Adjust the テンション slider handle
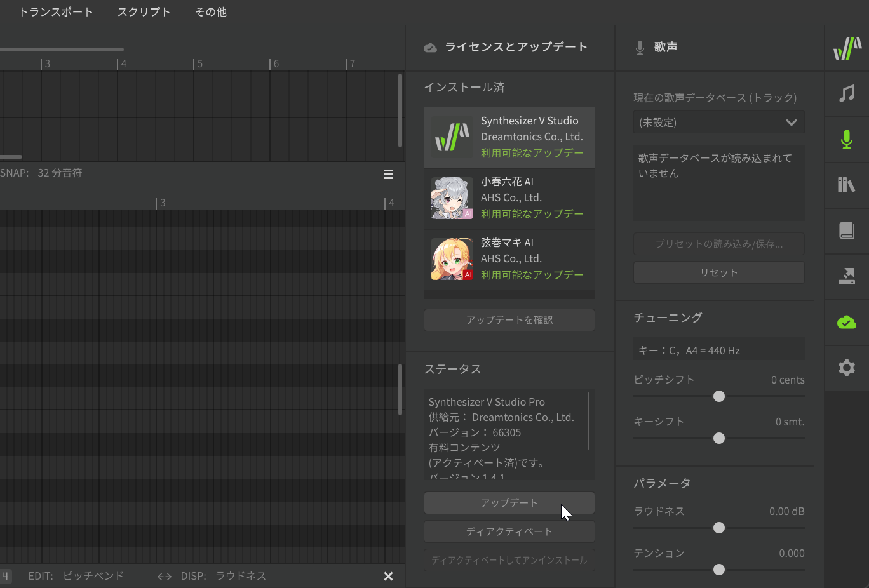 719,570
